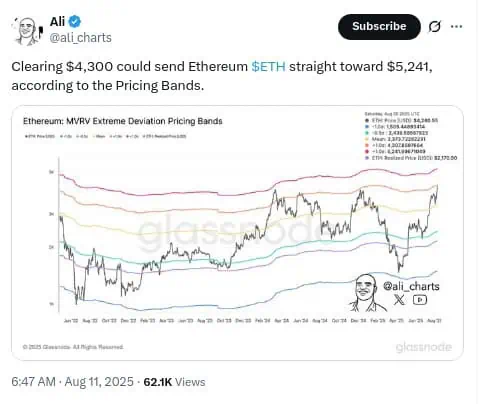Click the display name Ali

[57, 22]
